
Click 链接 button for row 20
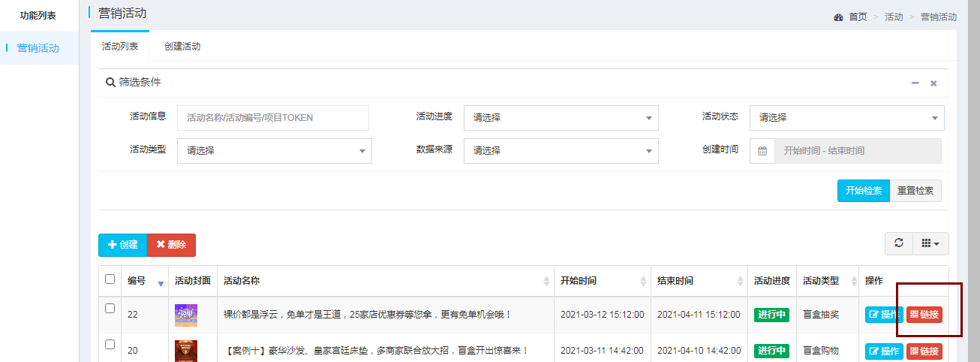pos(924,351)
